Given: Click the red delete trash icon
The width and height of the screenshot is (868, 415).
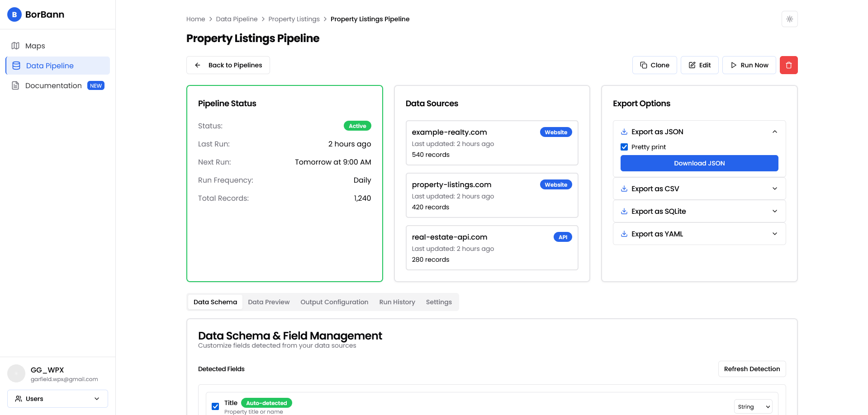Looking at the screenshot, I should [788, 65].
